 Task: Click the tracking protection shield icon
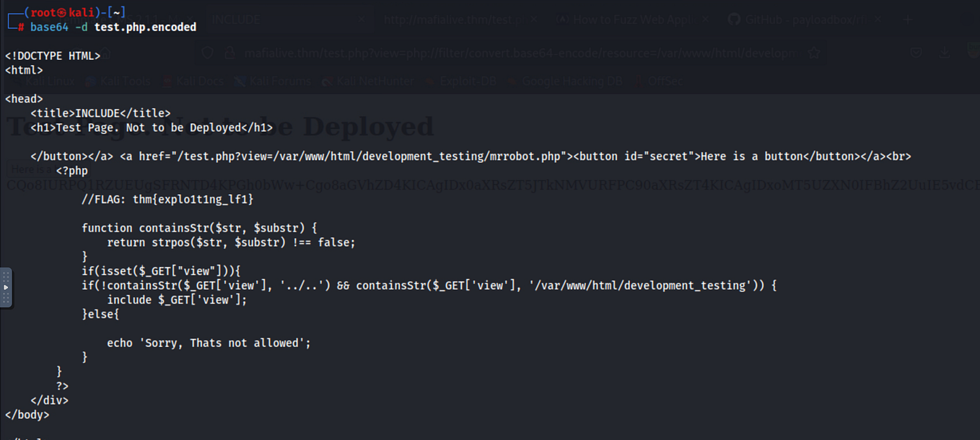[207, 52]
